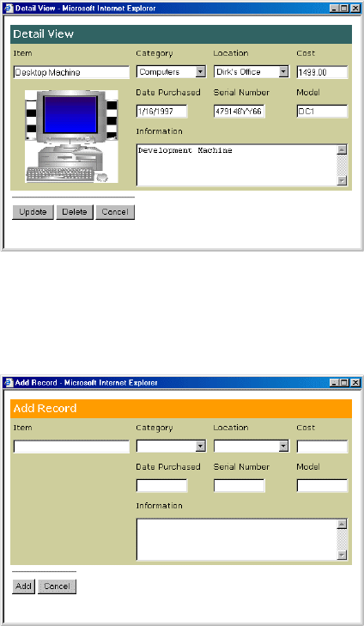Click the Cost field containing 1499.00
This screenshot has height=626, width=364.
coord(322,72)
